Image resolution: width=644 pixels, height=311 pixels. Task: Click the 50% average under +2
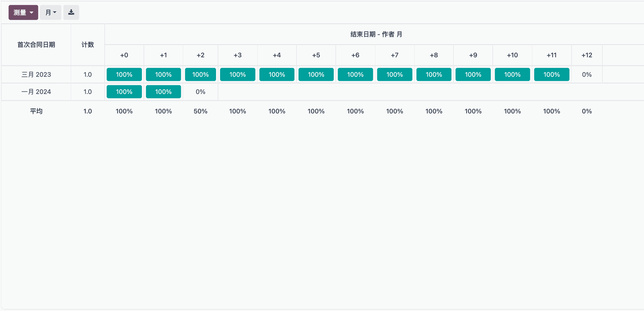tap(200, 111)
